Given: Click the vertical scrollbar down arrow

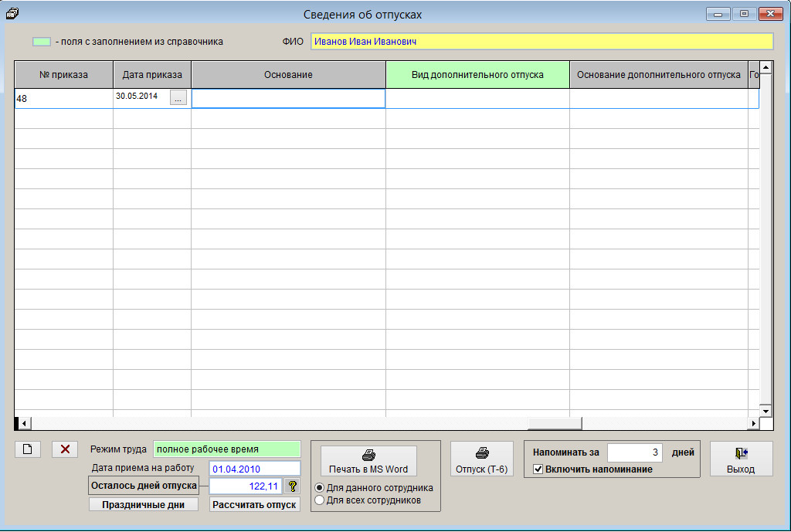Looking at the screenshot, I should [x=766, y=411].
